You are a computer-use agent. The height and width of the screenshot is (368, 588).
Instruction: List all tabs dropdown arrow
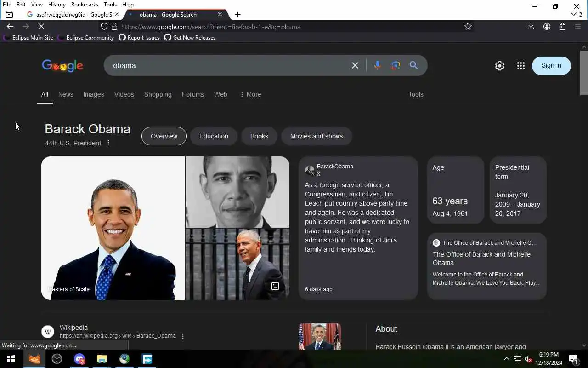(573, 15)
